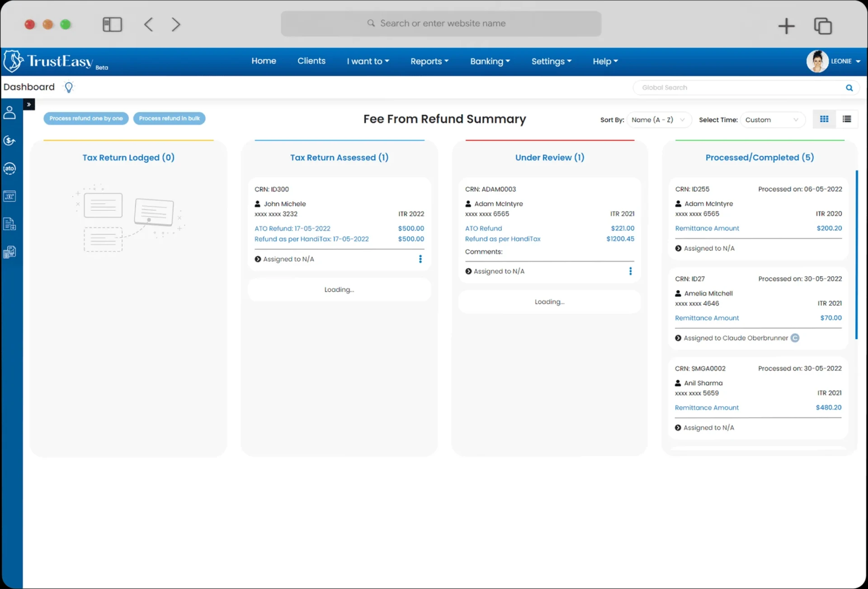Select the refund processing icon in sidebar
The image size is (868, 589).
[9, 140]
